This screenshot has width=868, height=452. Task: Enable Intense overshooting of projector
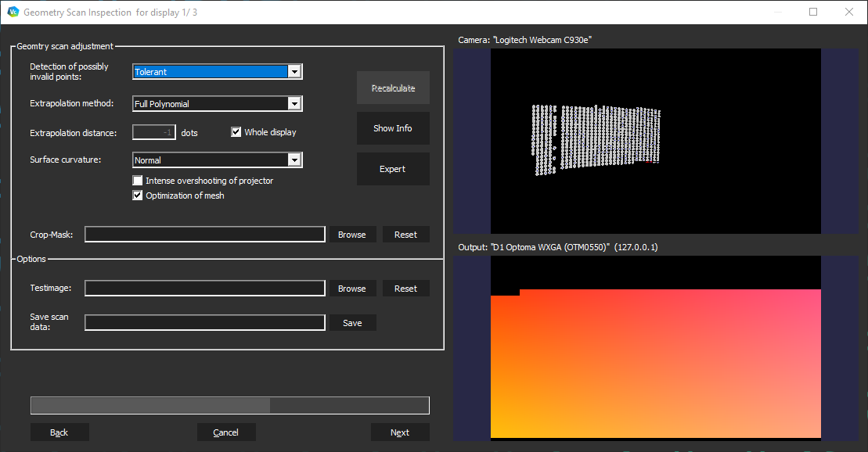tap(138, 180)
